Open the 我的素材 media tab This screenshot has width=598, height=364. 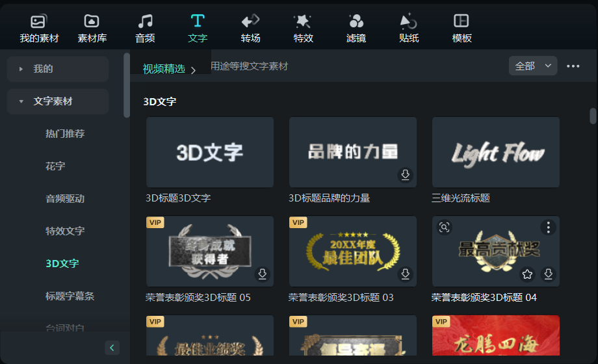(x=39, y=29)
